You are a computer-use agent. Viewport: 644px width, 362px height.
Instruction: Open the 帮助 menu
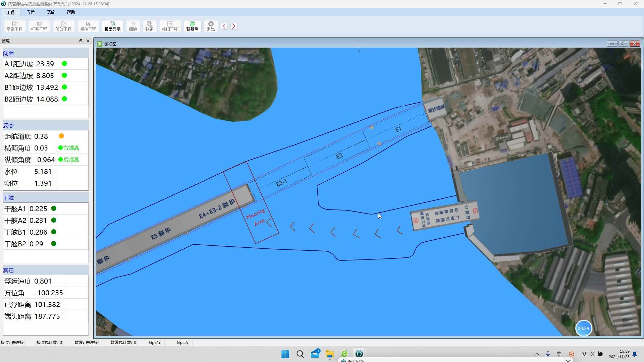coord(71,12)
